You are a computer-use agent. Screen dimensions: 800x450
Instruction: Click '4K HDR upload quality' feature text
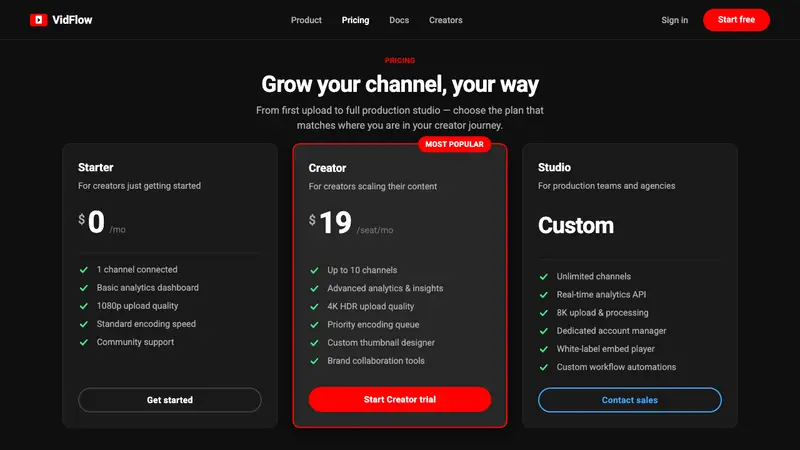371,306
